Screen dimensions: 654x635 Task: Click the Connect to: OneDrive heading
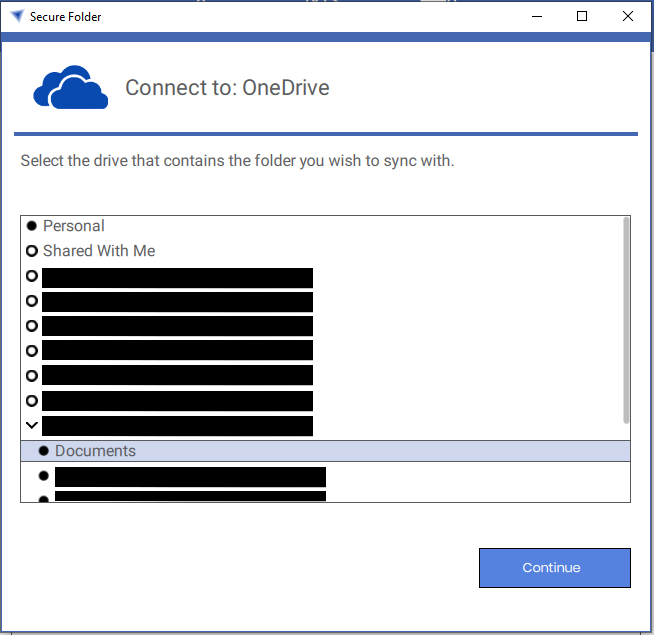[228, 88]
